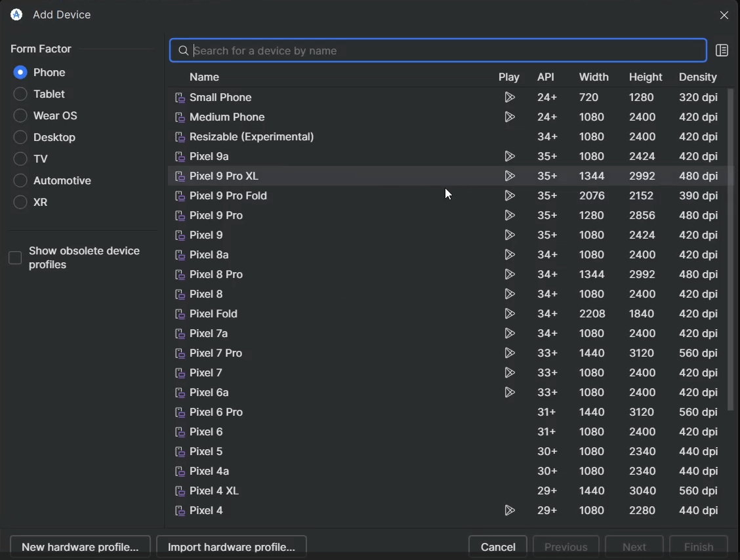The height and width of the screenshot is (560, 740).
Task: Sort the device list by Name column
Action: 204,77
